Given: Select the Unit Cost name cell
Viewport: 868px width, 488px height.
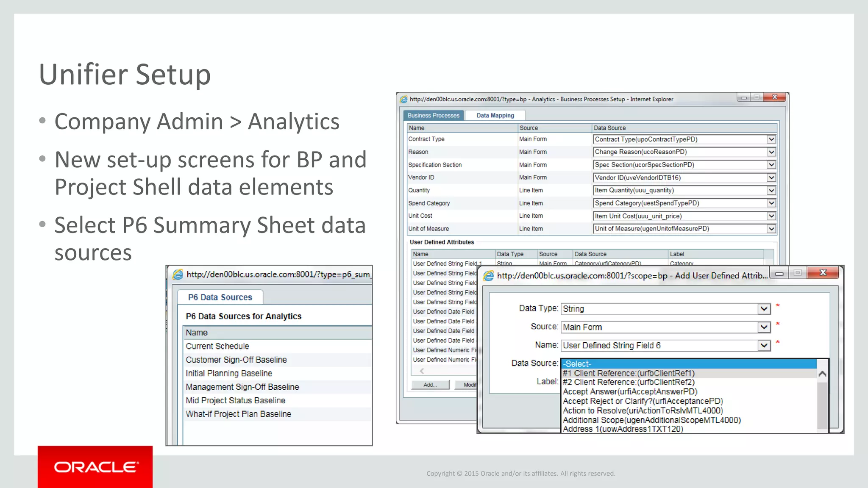Looking at the screenshot, I should [x=462, y=216].
